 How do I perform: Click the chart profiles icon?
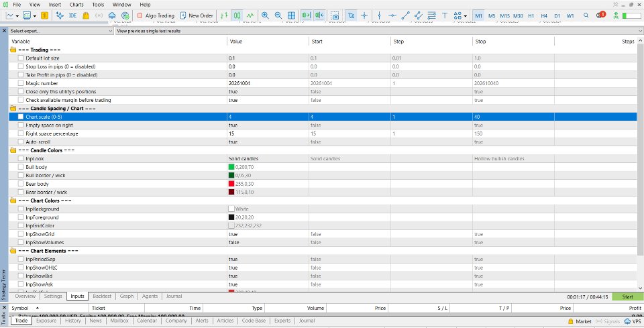pos(27,15)
